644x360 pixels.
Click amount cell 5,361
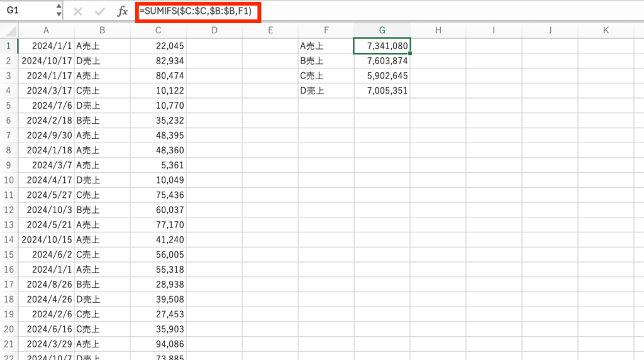[x=158, y=165]
